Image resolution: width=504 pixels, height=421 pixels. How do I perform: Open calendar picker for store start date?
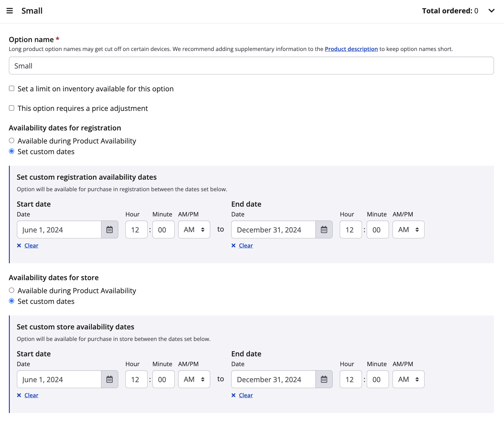coord(110,379)
